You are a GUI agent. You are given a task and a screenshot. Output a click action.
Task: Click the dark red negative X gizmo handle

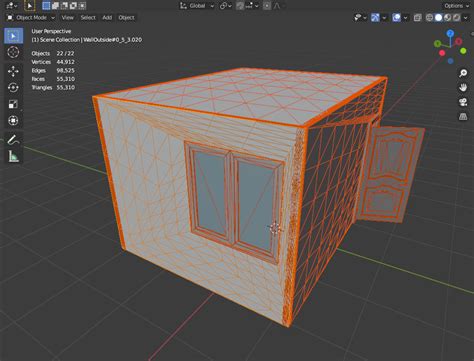pyautogui.click(x=459, y=41)
